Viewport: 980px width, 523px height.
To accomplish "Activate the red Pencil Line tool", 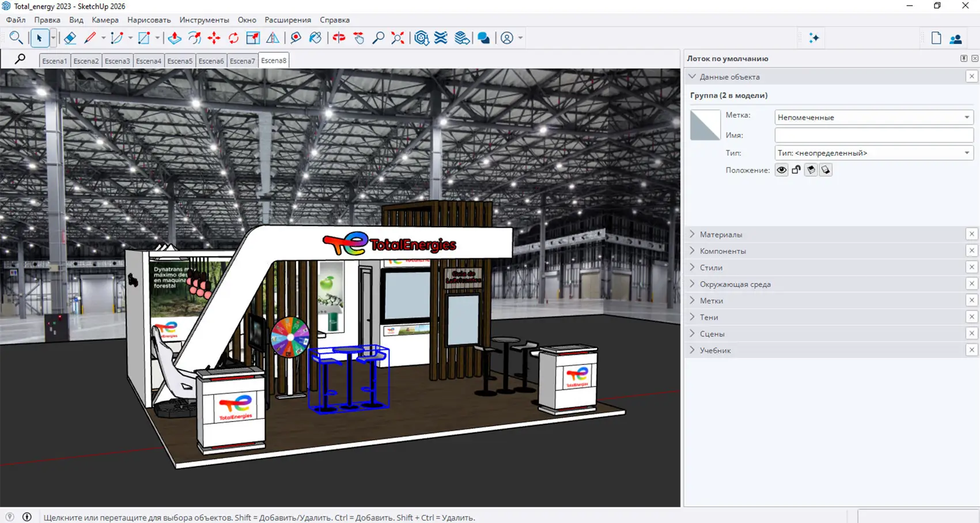I will tap(90, 38).
